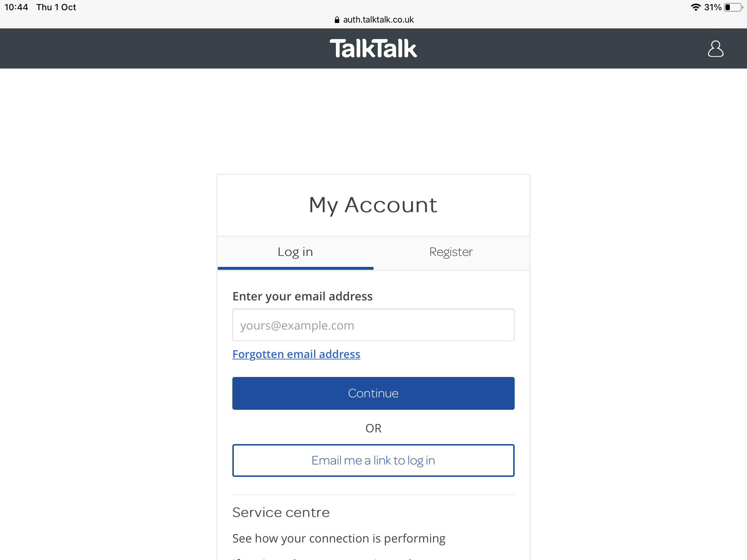Switch to the Log in tab
Screen dimensions: 747x560
coord(295,252)
